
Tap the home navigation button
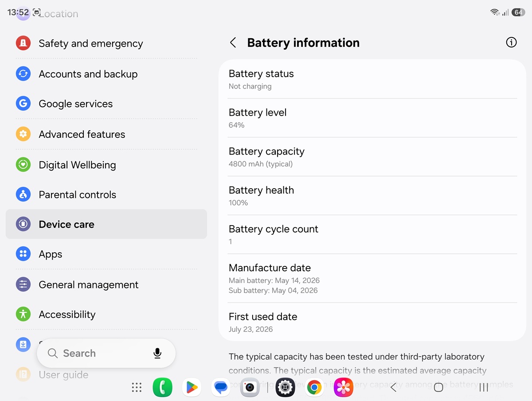[438, 388]
